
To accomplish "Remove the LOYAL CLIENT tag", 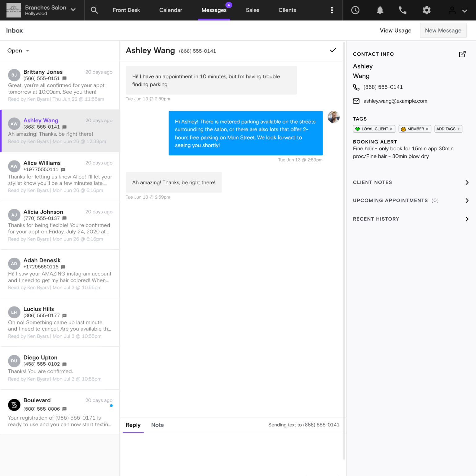I will pyautogui.click(x=391, y=129).
